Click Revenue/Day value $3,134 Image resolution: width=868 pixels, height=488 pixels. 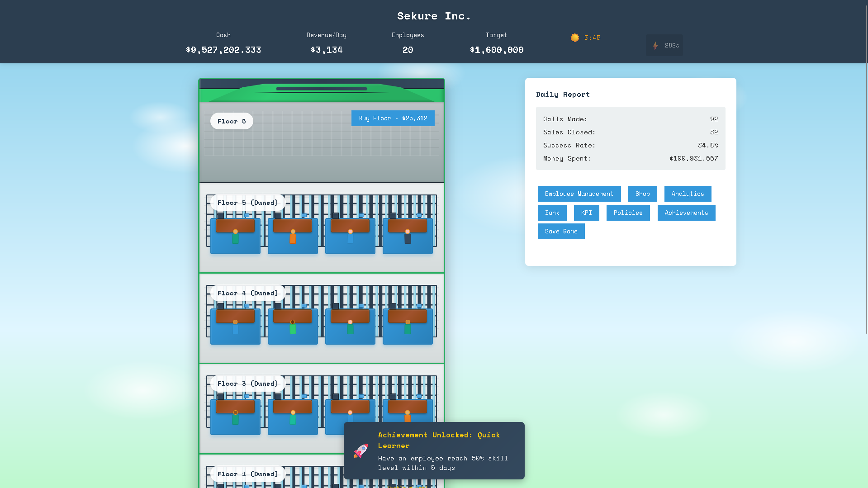click(327, 50)
